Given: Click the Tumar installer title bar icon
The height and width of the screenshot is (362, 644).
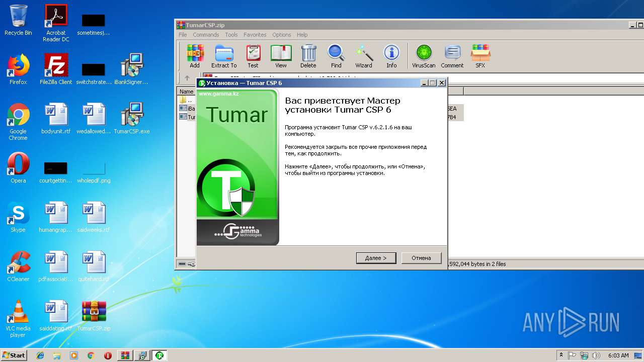Looking at the screenshot, I should pyautogui.click(x=202, y=83).
